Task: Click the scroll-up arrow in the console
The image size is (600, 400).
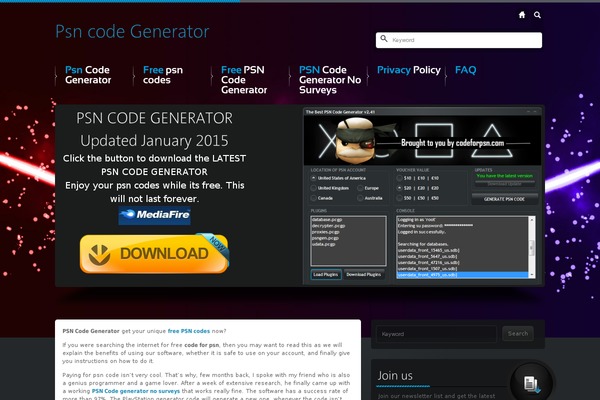Action: click(531, 220)
